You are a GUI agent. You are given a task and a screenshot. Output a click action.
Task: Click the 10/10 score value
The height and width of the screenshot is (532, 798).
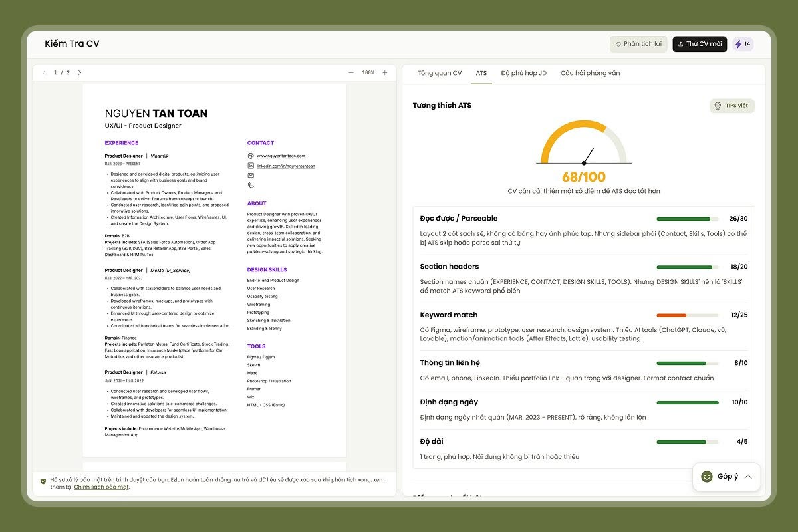739,402
